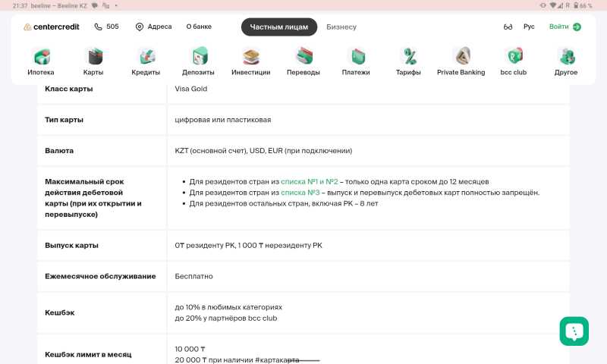This screenshot has height=364, width=607.
Task: Select the Платежи payments icon
Action: (356, 57)
